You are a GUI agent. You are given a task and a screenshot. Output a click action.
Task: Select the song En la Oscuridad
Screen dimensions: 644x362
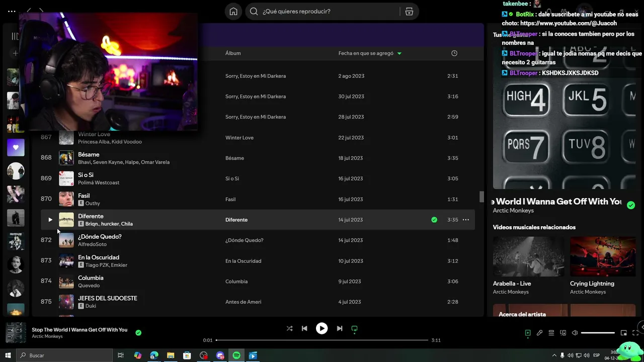99,257
